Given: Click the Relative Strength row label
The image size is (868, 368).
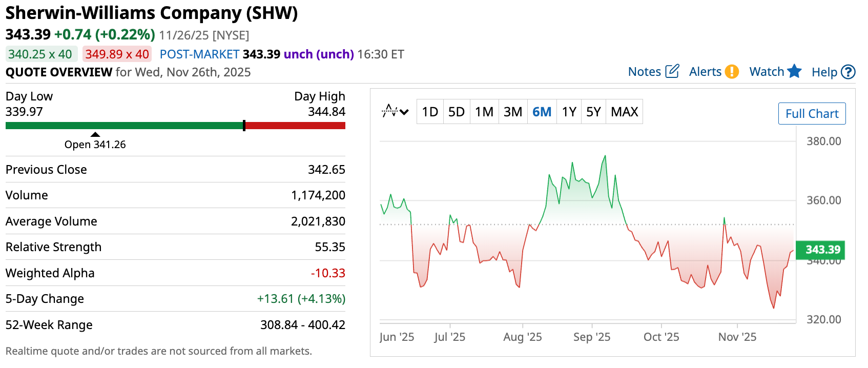Looking at the screenshot, I should click(54, 247).
